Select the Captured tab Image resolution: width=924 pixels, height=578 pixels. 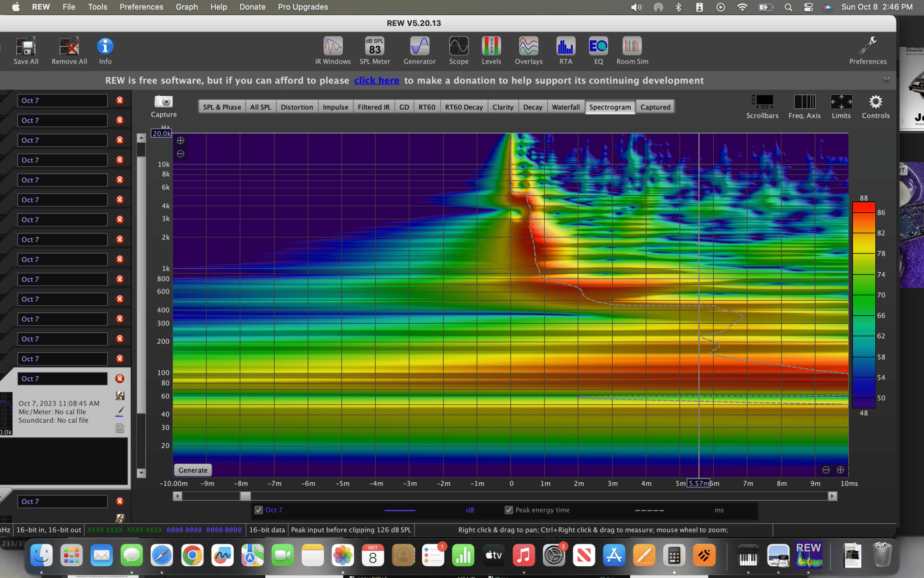click(x=655, y=107)
